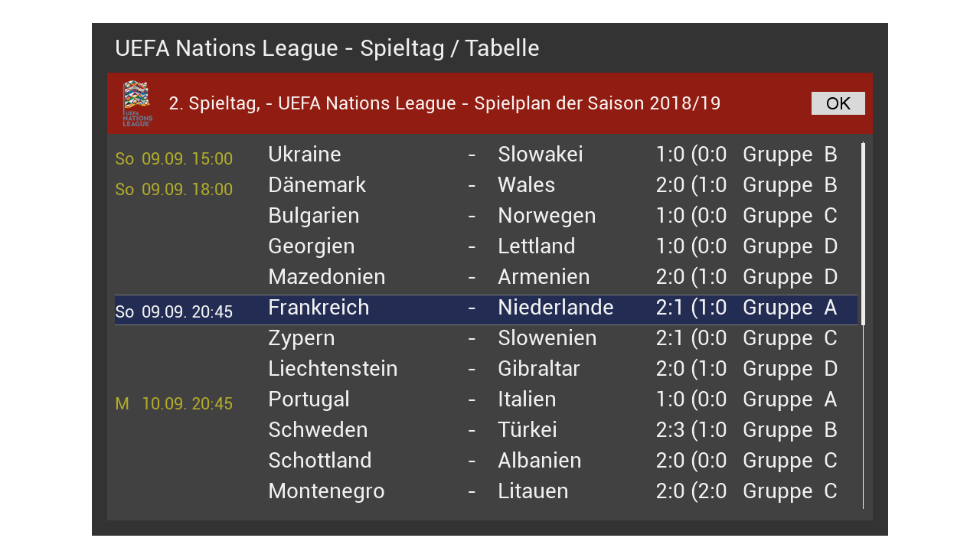The image size is (980, 551).
Task: Click the UEFA Nations League logo
Action: (x=137, y=103)
